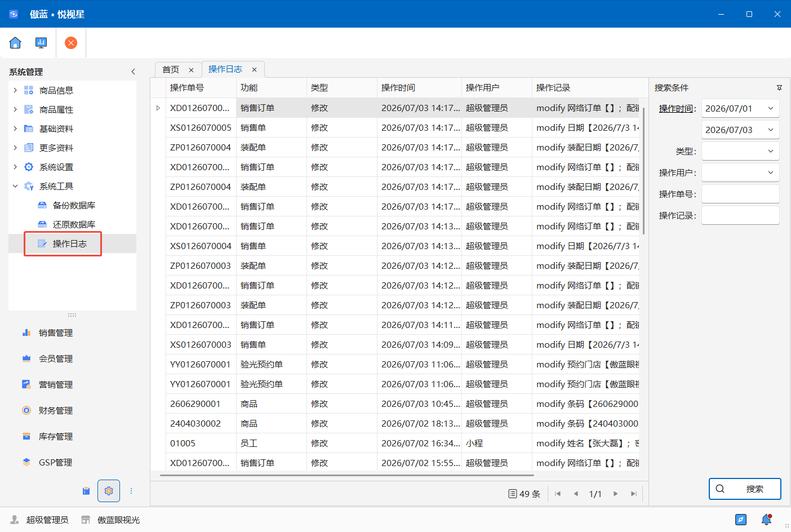This screenshot has width=791, height=532.
Task: Click the home icon in toolbar
Action: coord(15,43)
